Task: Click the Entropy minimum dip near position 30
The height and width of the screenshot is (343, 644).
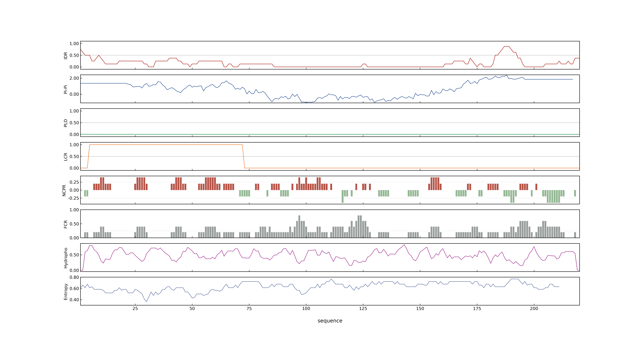Action: (147, 301)
